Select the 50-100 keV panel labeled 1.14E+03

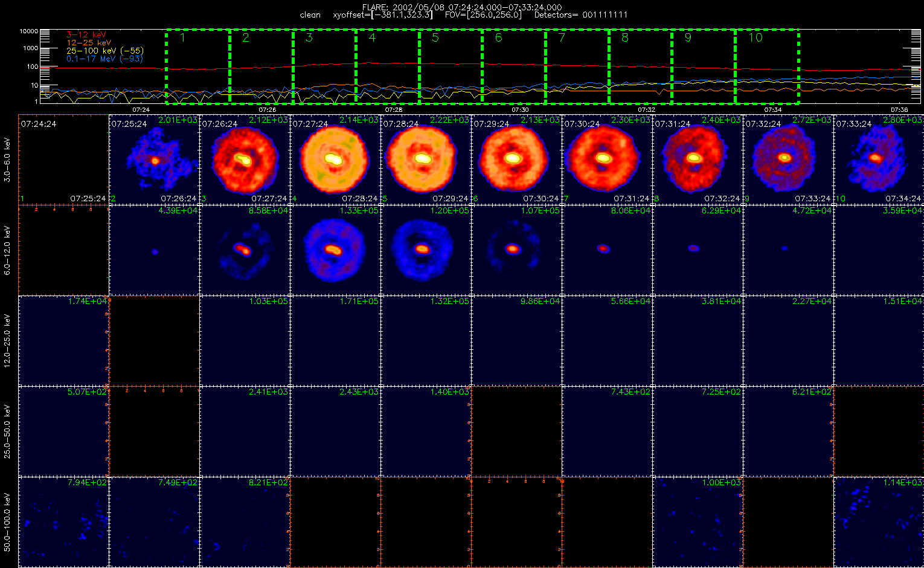879,521
